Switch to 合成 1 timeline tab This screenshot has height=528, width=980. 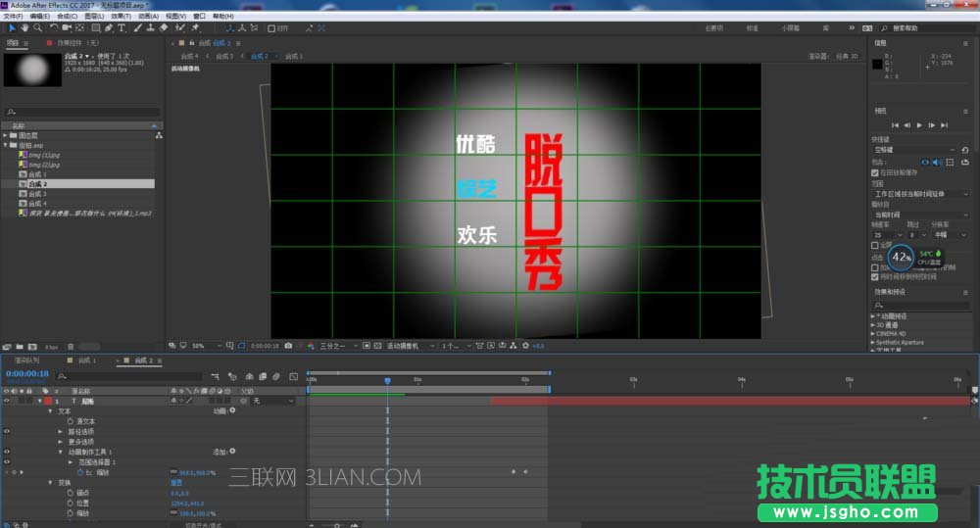click(x=87, y=360)
